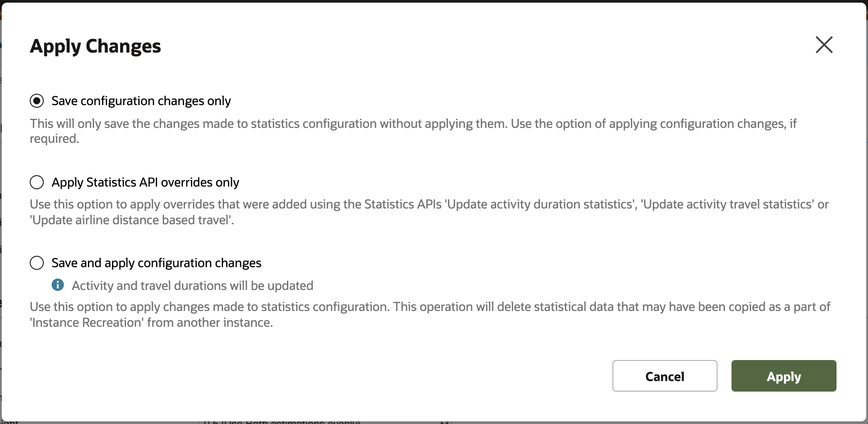Click the dropdown chevron at the bottom edge
Screen dimensions: 868x424
(x=444, y=422)
